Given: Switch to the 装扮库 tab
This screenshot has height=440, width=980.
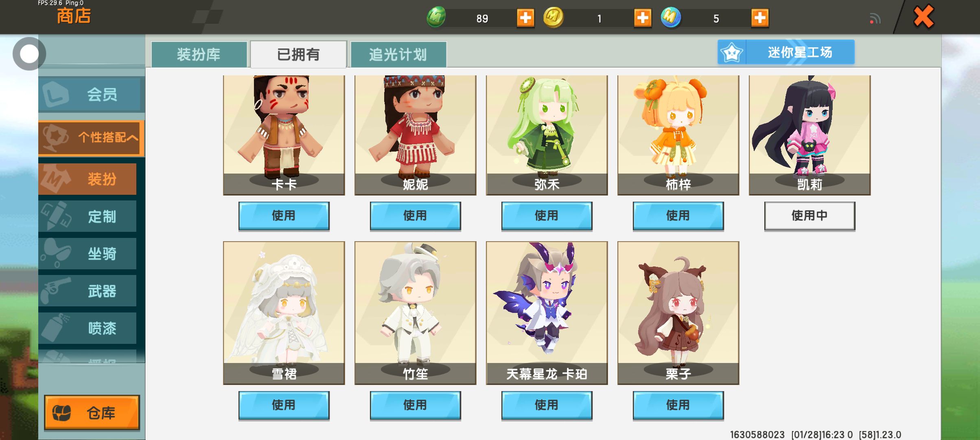Looking at the screenshot, I should click(x=199, y=54).
